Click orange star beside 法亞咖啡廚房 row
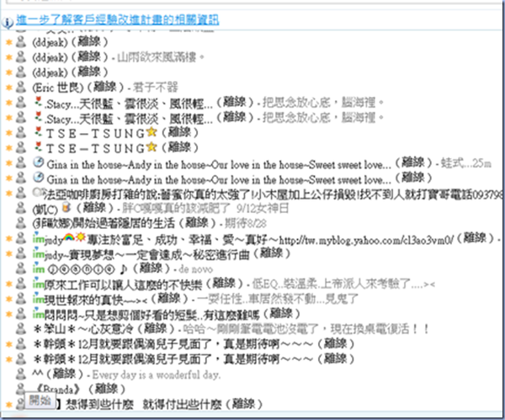The width and height of the screenshot is (505, 420). click(x=9, y=194)
